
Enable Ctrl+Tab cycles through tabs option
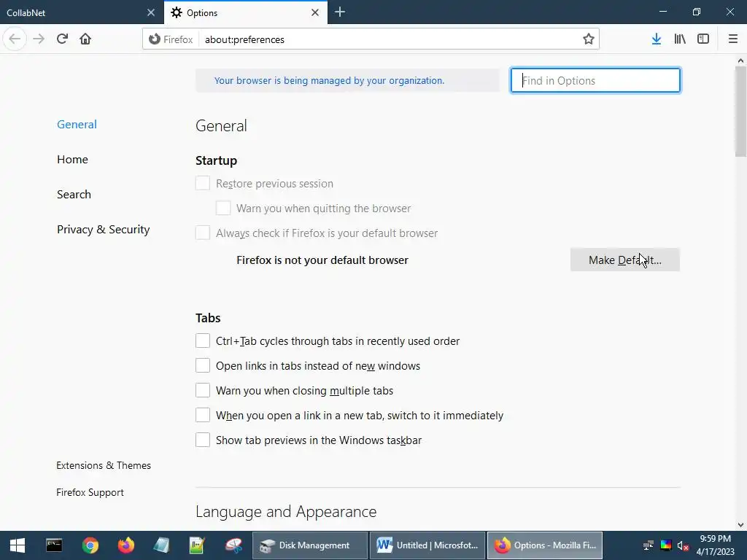[x=203, y=341]
